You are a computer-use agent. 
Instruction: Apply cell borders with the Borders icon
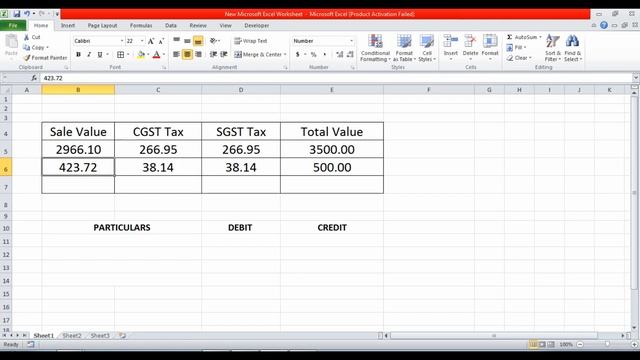(120, 54)
